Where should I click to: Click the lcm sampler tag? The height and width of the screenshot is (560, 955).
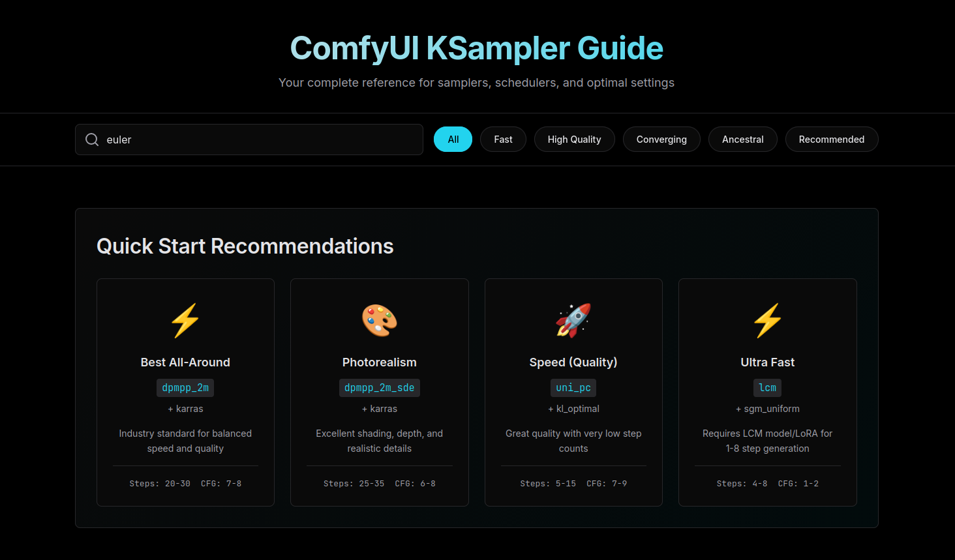(768, 388)
